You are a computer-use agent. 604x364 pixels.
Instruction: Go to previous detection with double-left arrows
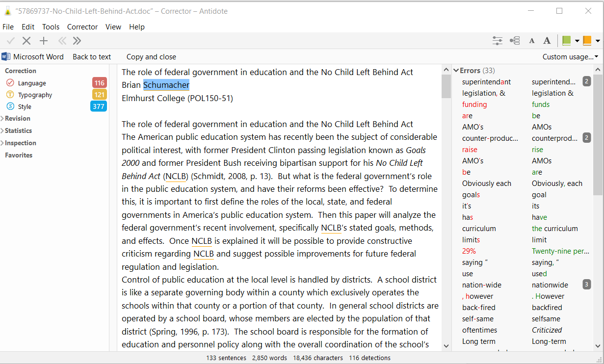[62, 41]
